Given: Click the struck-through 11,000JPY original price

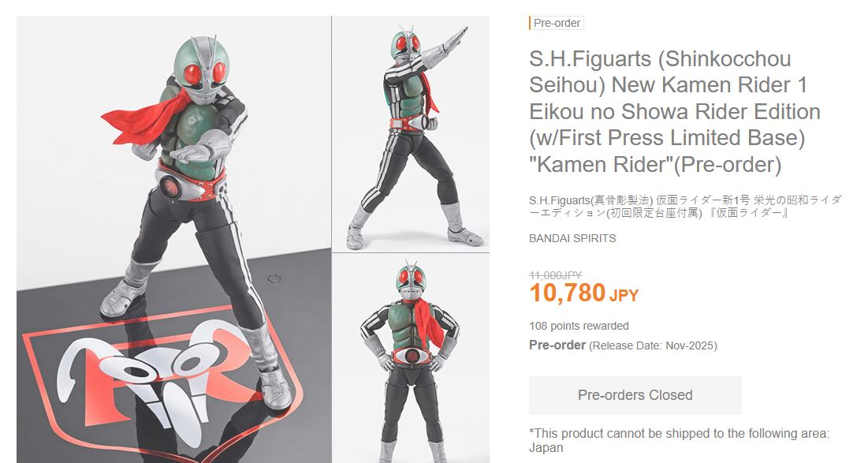Looking at the screenshot, I should [x=555, y=274].
